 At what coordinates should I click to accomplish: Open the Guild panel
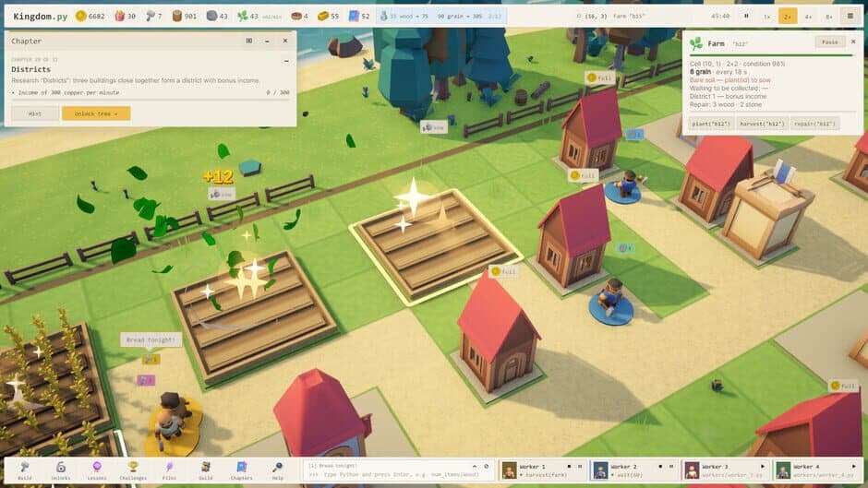[205, 470]
